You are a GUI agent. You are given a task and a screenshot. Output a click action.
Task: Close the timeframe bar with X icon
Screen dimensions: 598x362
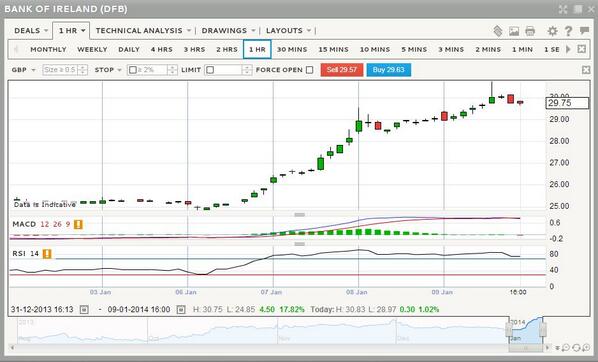[x=581, y=49]
